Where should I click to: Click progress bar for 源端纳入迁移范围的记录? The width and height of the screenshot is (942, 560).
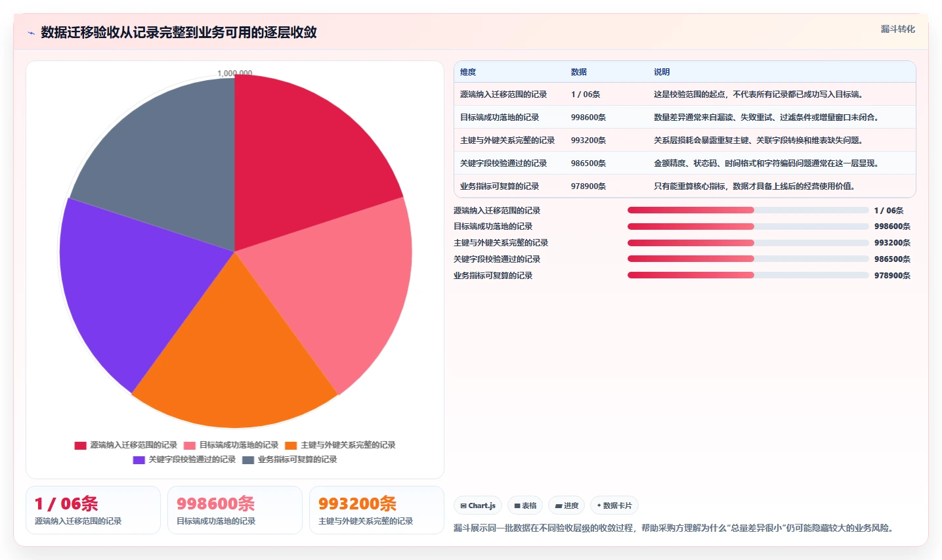point(748,210)
